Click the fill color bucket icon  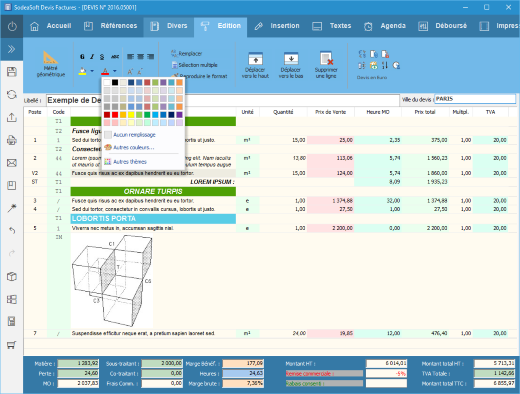point(82,71)
